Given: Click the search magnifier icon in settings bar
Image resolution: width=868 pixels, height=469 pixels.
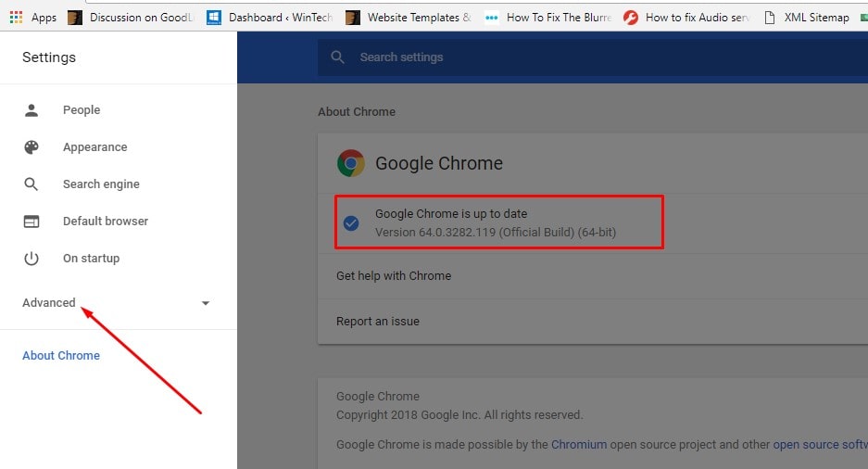Looking at the screenshot, I should 338,57.
